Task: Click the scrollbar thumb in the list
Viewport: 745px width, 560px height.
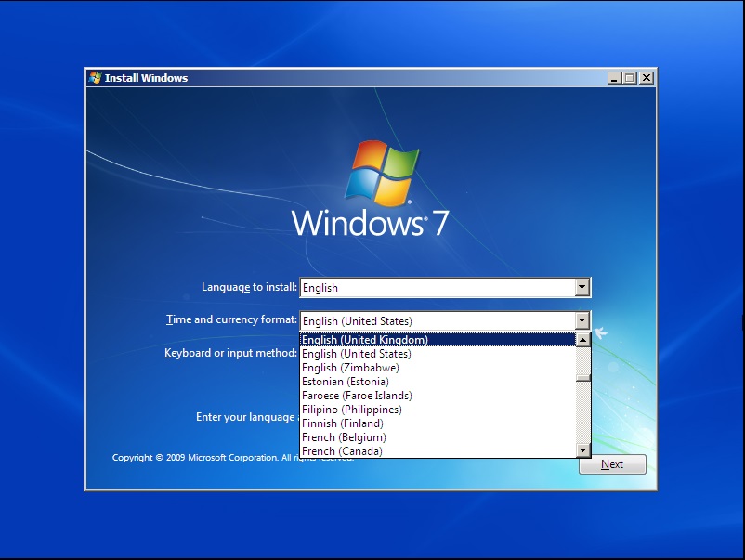Action: tap(583, 378)
